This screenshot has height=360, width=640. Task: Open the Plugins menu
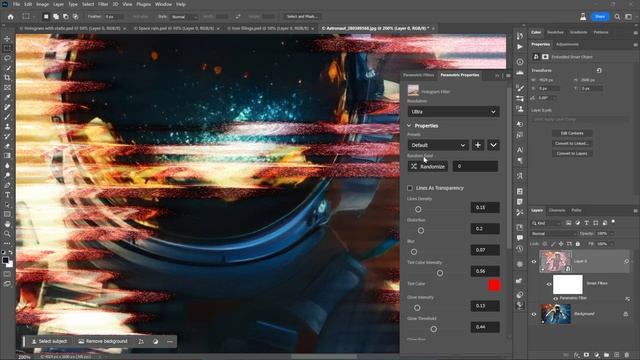(x=143, y=4)
